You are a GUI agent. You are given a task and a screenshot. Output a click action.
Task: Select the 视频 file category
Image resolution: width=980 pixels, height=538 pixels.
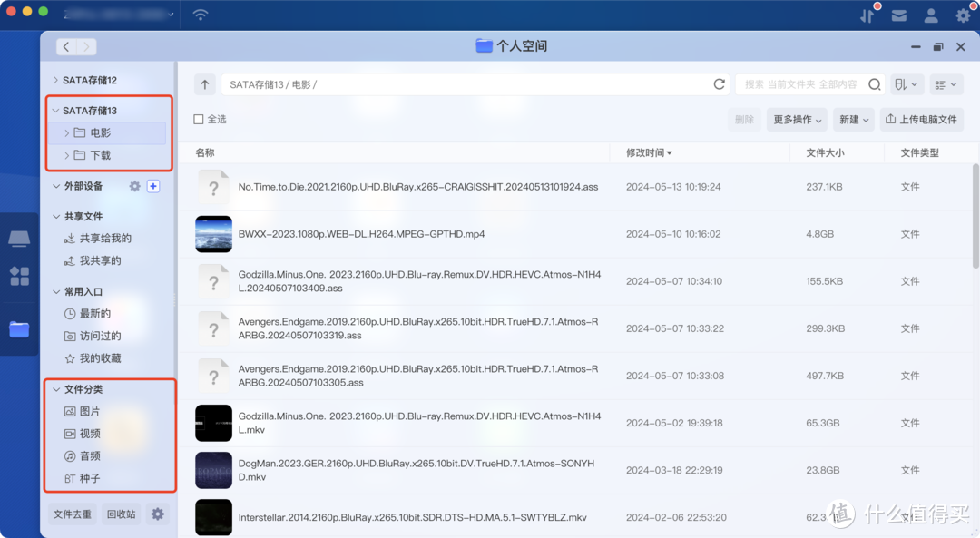click(x=83, y=434)
